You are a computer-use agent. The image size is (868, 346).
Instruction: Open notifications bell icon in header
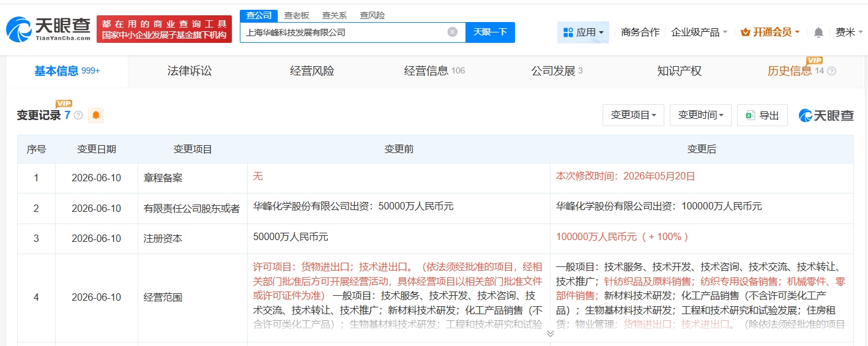[818, 32]
